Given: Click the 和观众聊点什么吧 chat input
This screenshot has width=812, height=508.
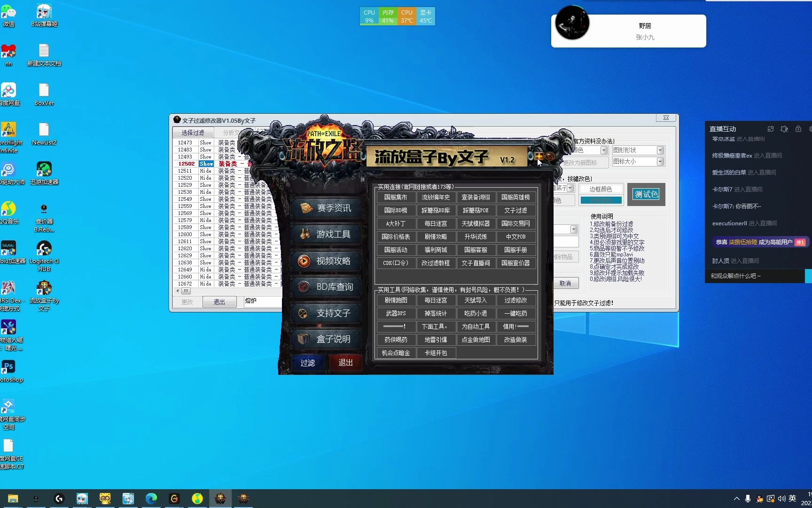Looking at the screenshot, I should point(755,276).
